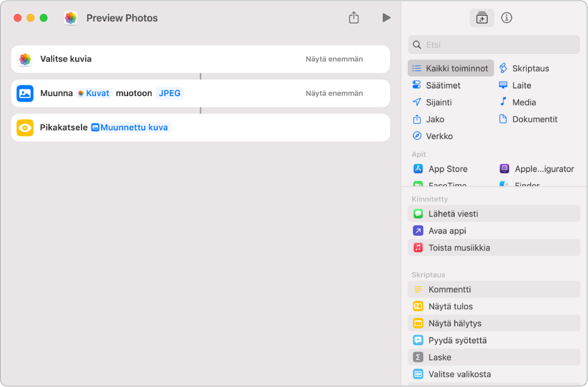The image size is (588, 387).
Task: Close the window with the red button
Action: pyautogui.click(x=18, y=18)
